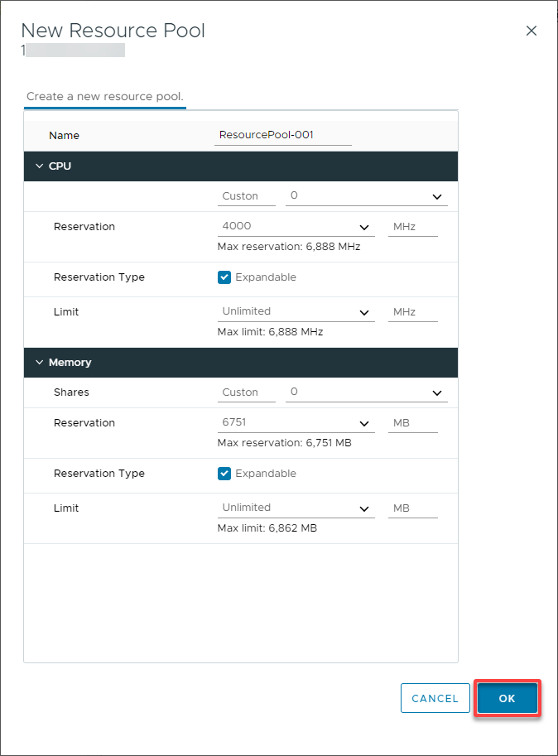Click the CANCEL button
558x756 pixels.
point(435,698)
